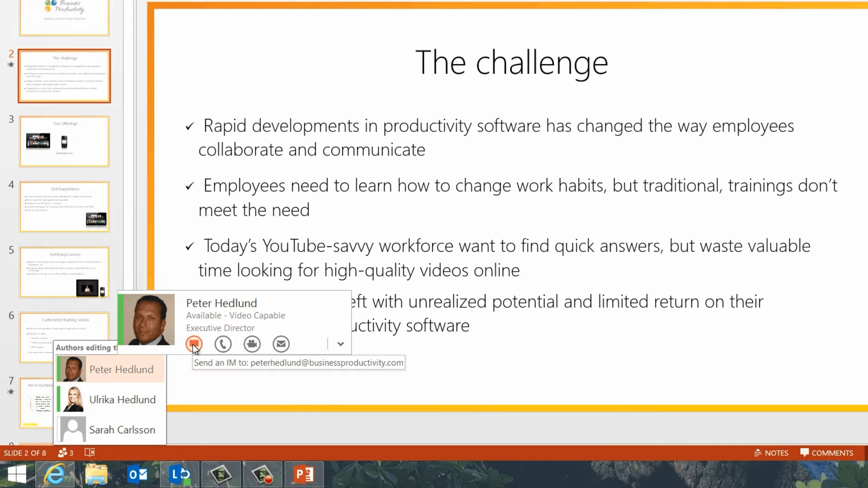
Task: Open Internet Explorer from the taskbar
Action: tap(55, 474)
